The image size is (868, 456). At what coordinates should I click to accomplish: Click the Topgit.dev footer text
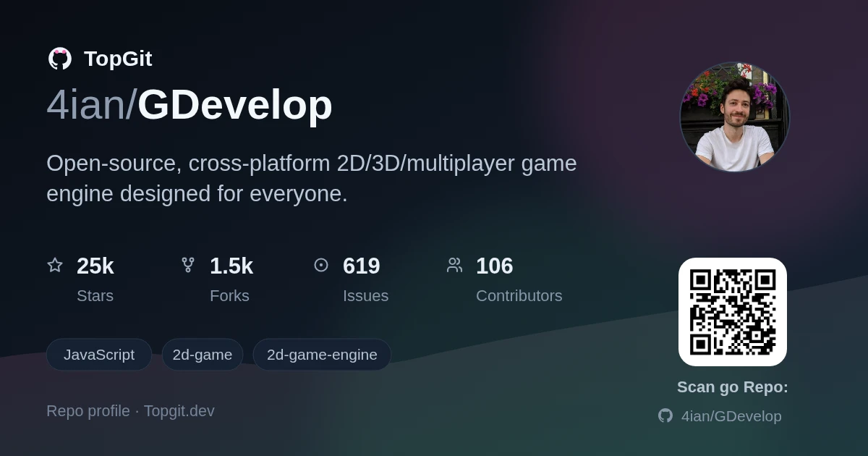click(179, 411)
